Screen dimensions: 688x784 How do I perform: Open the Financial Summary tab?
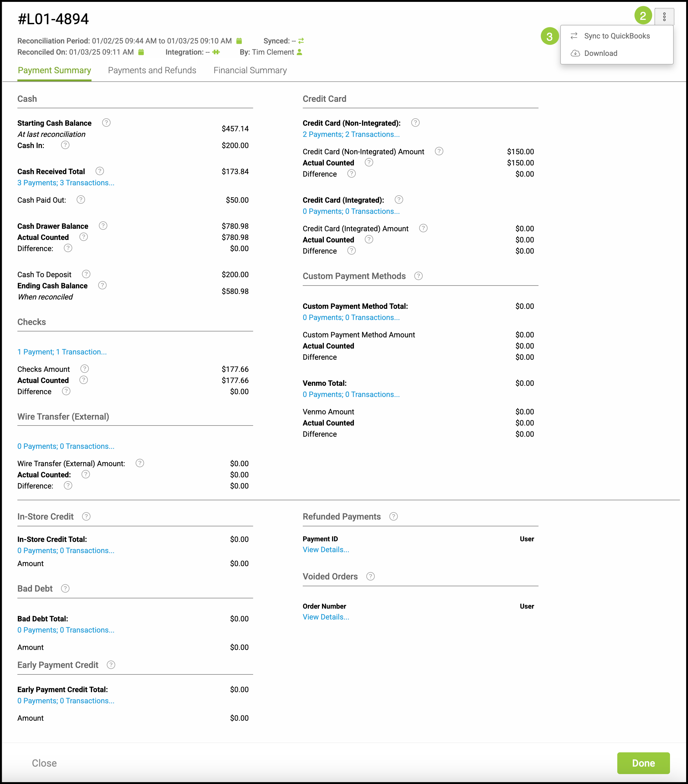(x=250, y=70)
